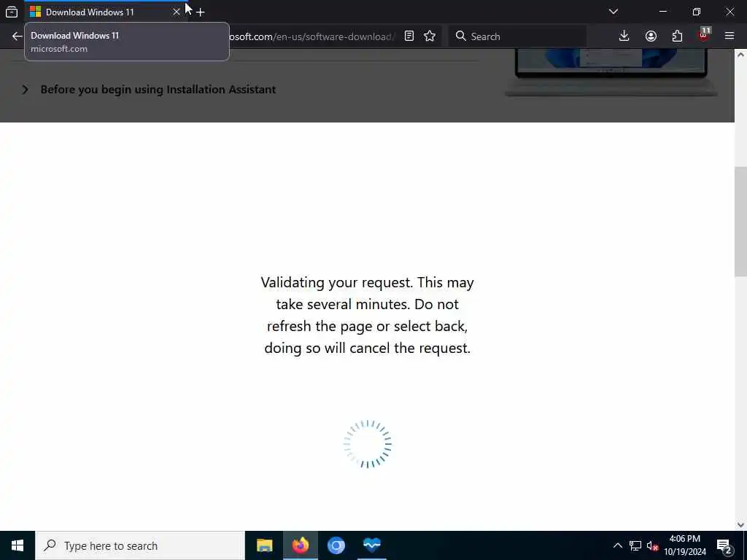747x560 pixels.
Task: Open the network status tray icon
Action: pos(635,545)
